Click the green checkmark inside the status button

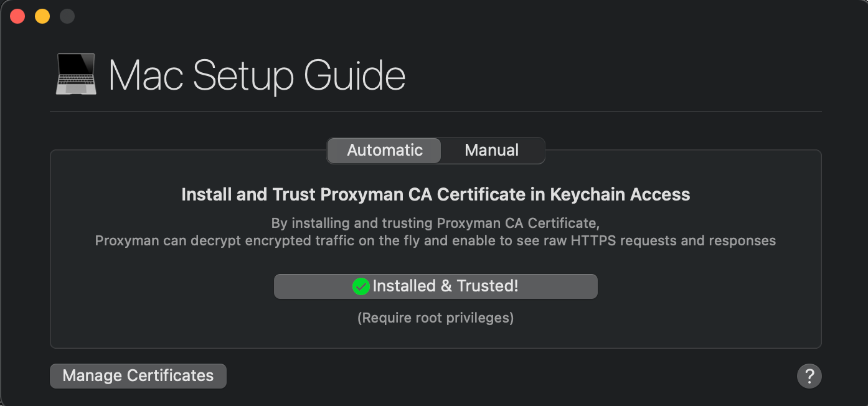click(x=362, y=286)
